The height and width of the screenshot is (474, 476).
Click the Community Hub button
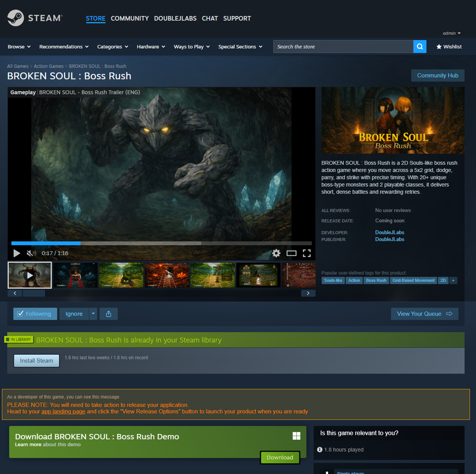[437, 75]
